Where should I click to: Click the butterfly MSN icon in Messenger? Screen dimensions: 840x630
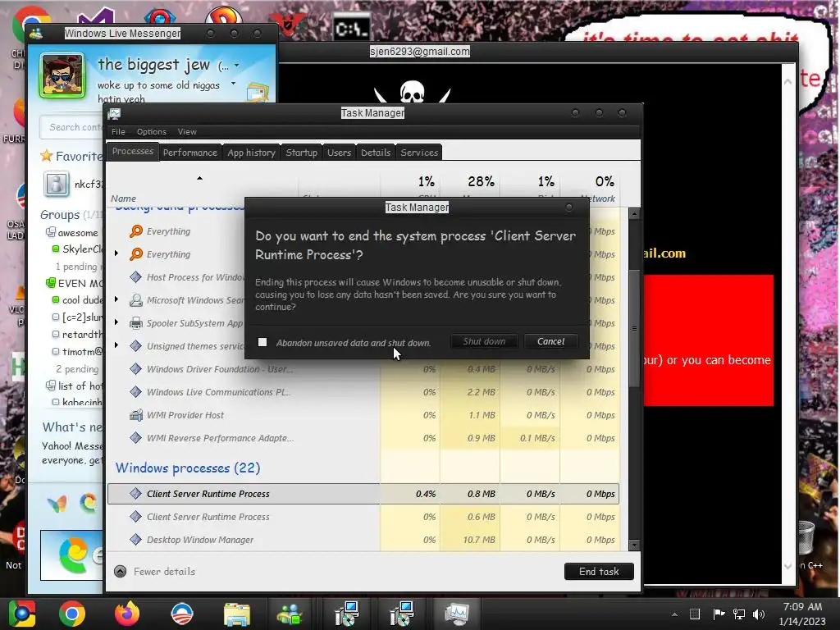[57, 504]
